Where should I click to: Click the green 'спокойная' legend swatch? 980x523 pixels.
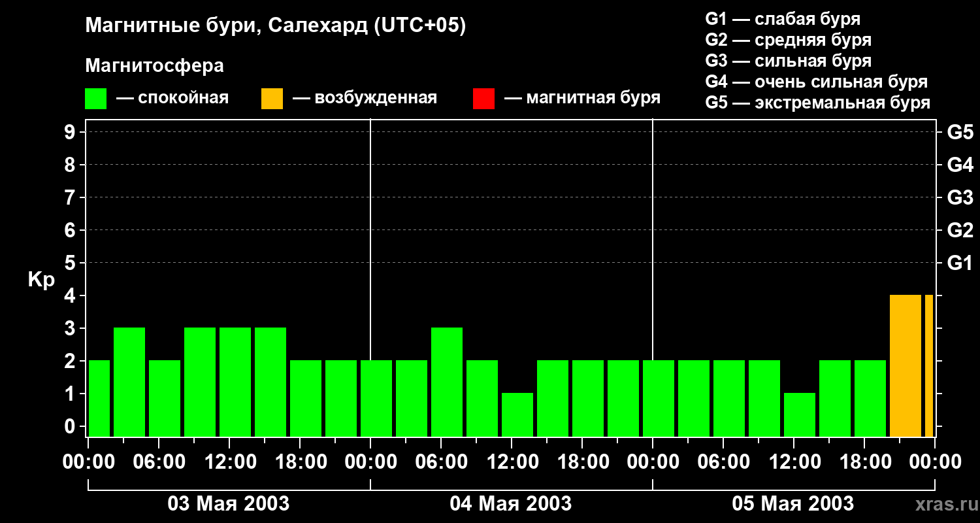tap(96, 99)
